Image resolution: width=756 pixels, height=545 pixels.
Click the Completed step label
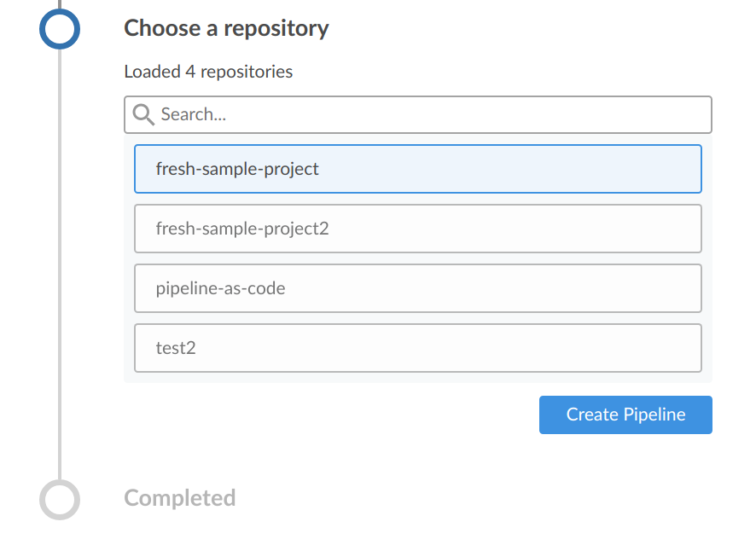[x=180, y=498]
